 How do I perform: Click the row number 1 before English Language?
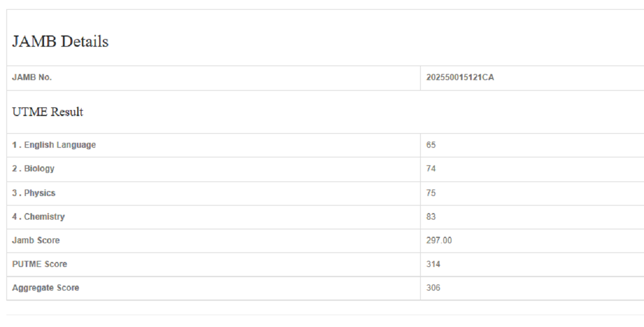[x=14, y=145]
